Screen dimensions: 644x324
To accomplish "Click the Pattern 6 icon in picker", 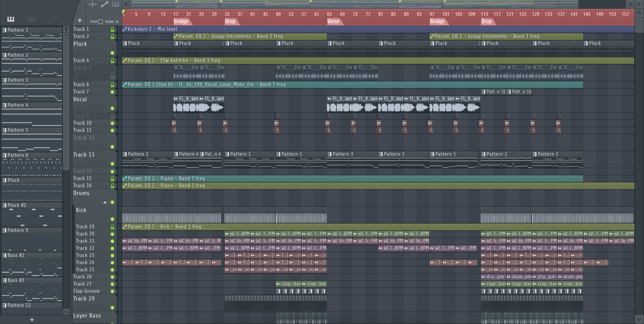I will 4,155.
